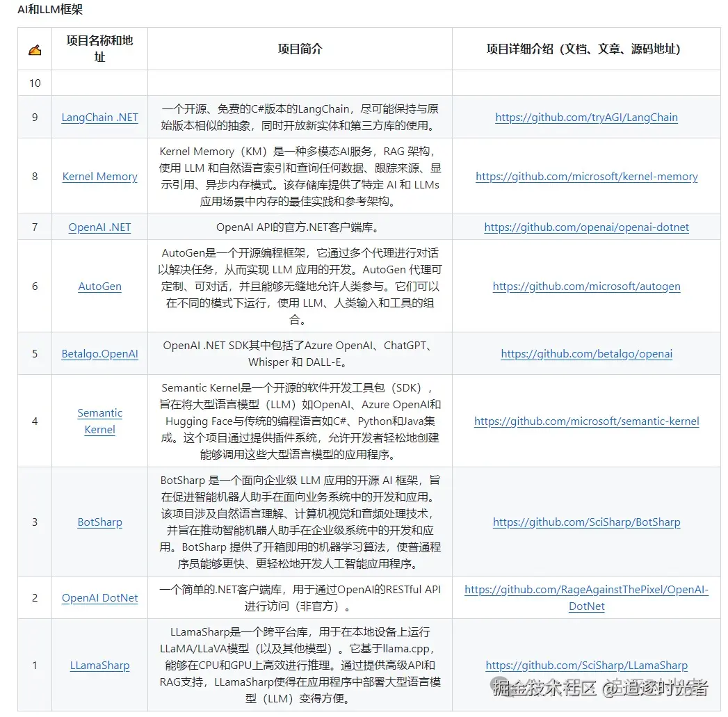Click the LangChain .NET description text
The width and height of the screenshot is (728, 717).
tap(300, 118)
